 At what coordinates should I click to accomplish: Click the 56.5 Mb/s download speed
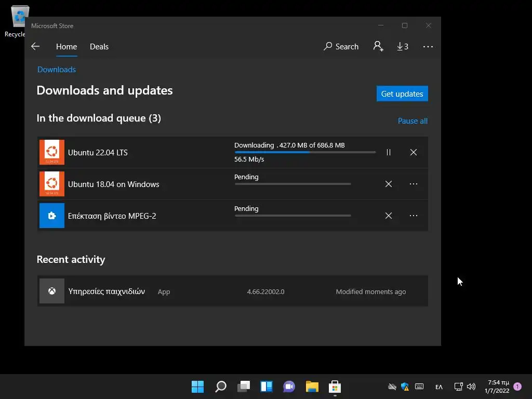249,159
